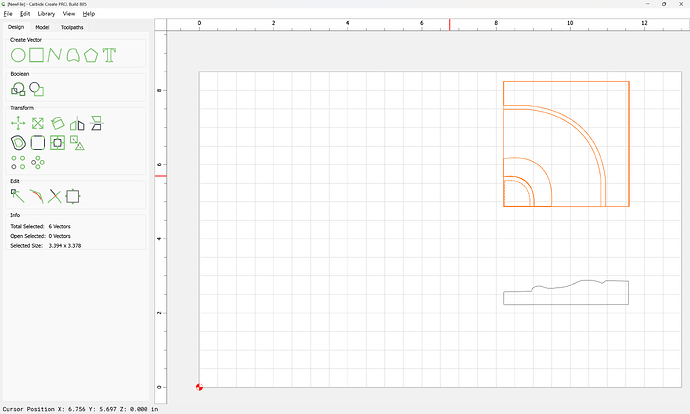690x414 pixels.
Task: Select the Rectangle vector tool
Action: click(36, 55)
